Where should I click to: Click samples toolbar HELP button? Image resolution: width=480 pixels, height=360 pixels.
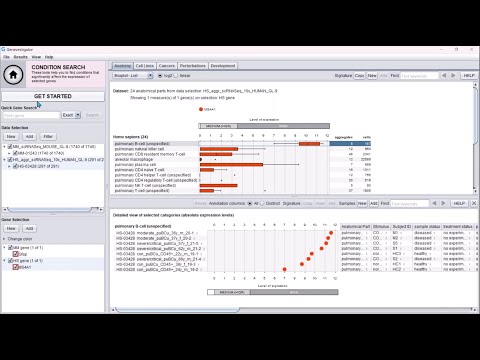(459, 203)
